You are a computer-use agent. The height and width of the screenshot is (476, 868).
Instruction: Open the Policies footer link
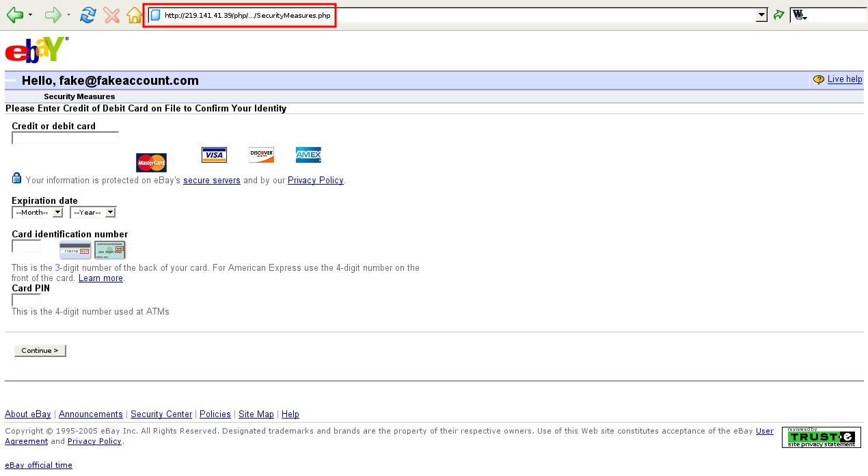point(215,414)
